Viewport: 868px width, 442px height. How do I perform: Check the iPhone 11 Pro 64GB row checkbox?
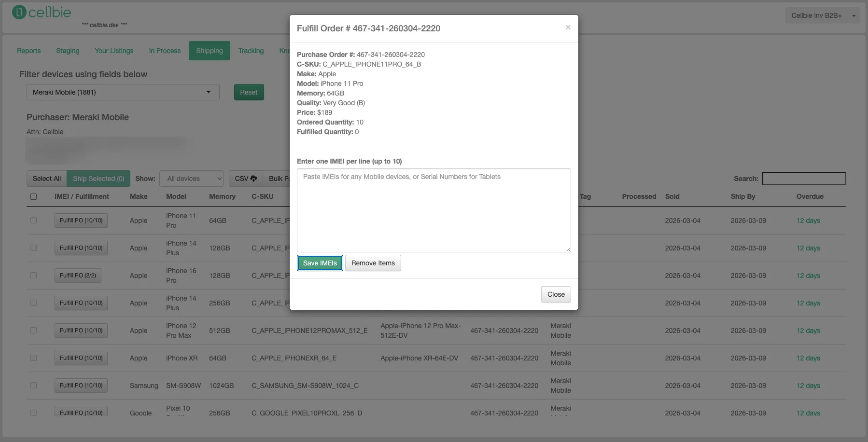coord(33,221)
